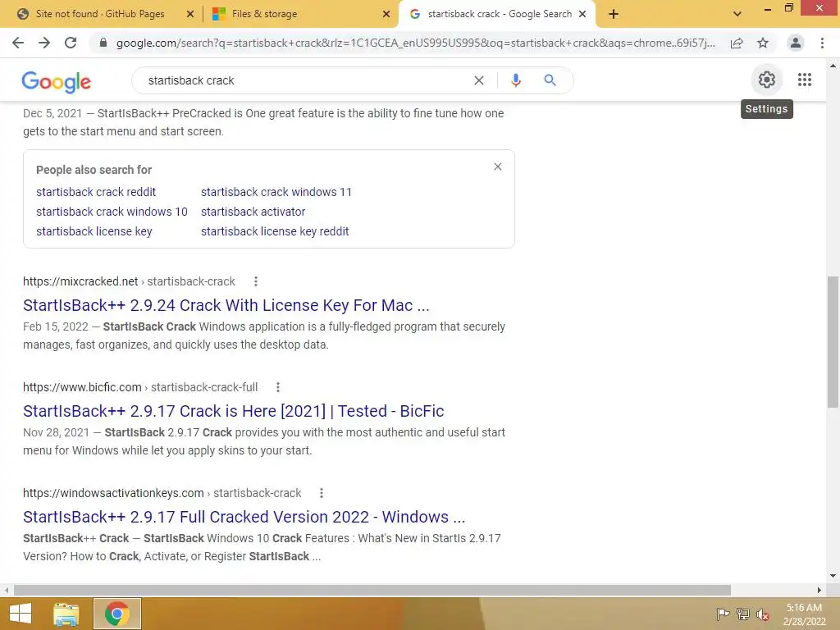Open Google search Settings gear
The height and width of the screenshot is (630, 840).
point(767,80)
